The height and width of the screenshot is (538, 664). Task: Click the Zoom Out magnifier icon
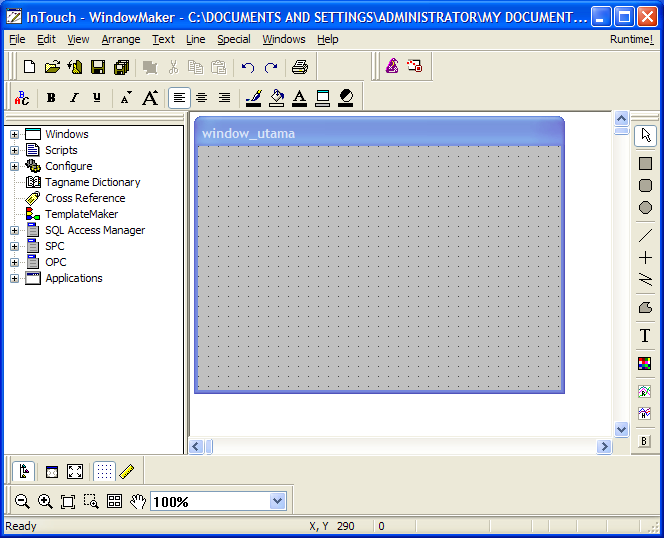pos(22,502)
